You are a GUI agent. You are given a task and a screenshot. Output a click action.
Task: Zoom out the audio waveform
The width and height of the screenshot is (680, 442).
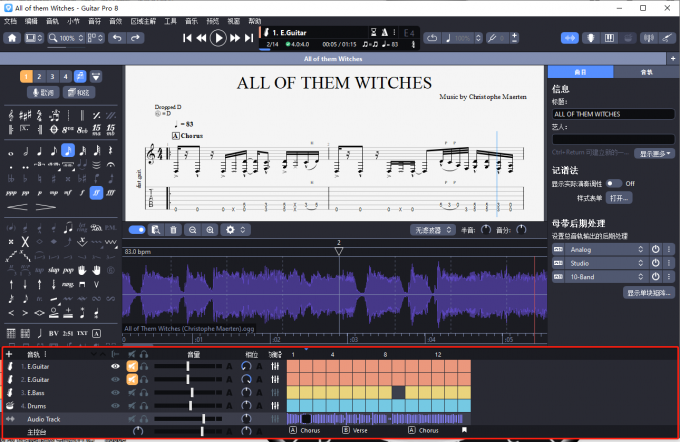(193, 230)
